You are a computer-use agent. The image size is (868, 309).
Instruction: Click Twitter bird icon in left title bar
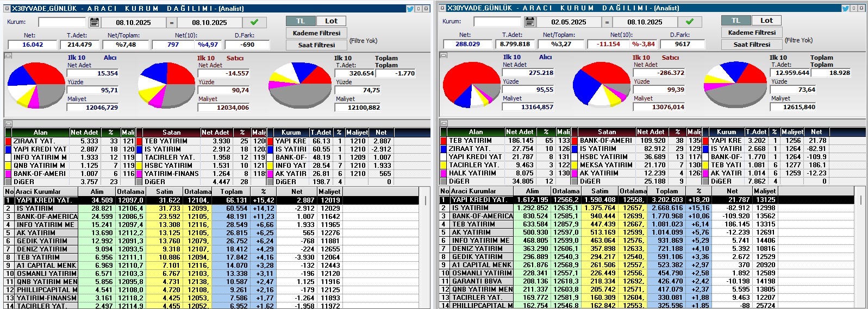pyautogui.click(x=410, y=9)
